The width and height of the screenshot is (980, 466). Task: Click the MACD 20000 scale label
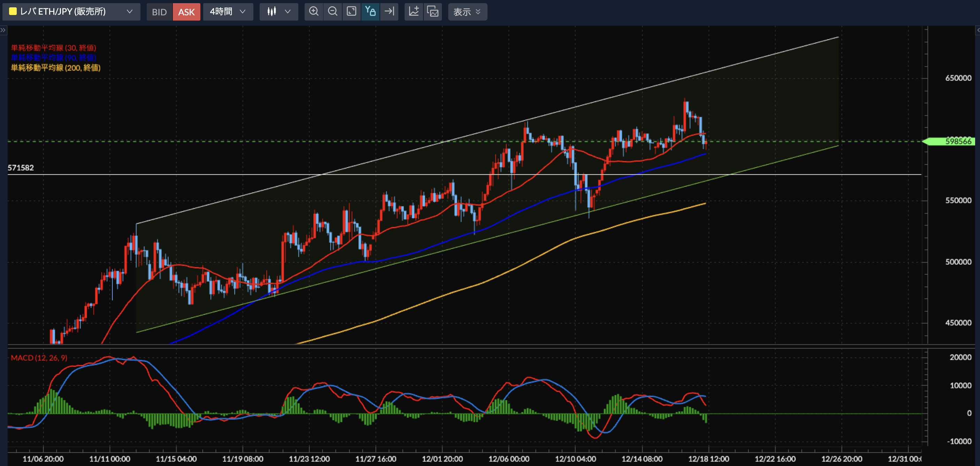(x=960, y=357)
